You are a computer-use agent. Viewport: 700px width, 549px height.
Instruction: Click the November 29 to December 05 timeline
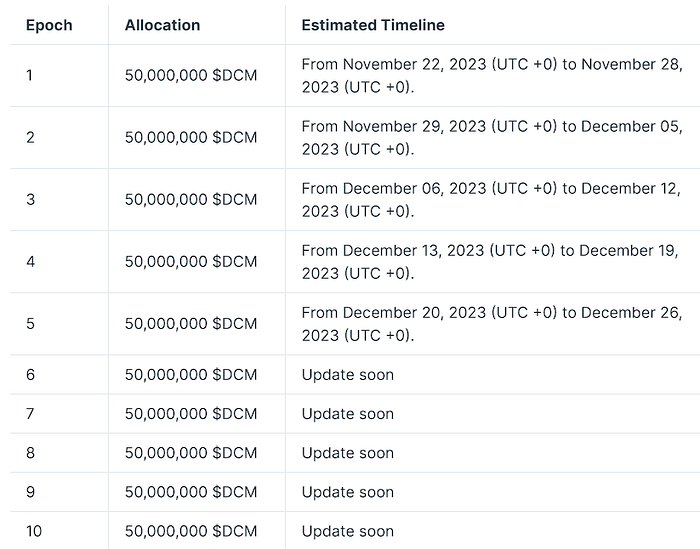[x=490, y=137]
